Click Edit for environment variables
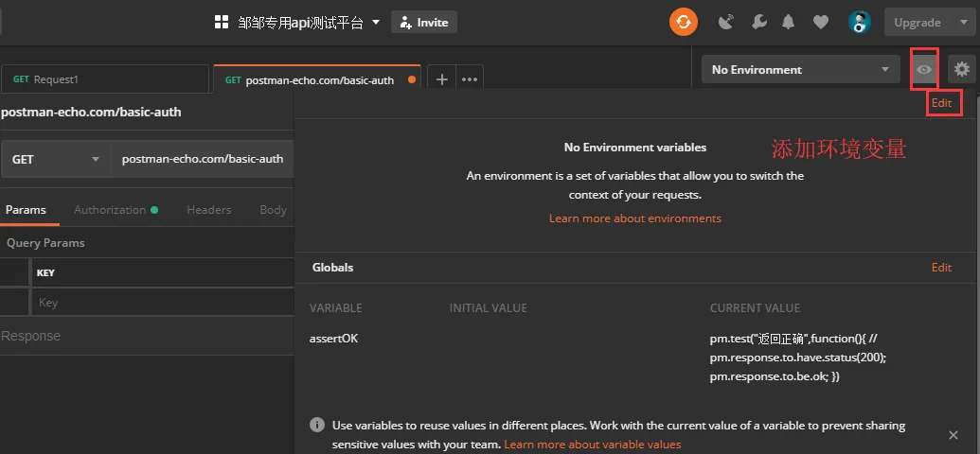The image size is (980, 454). [x=941, y=103]
